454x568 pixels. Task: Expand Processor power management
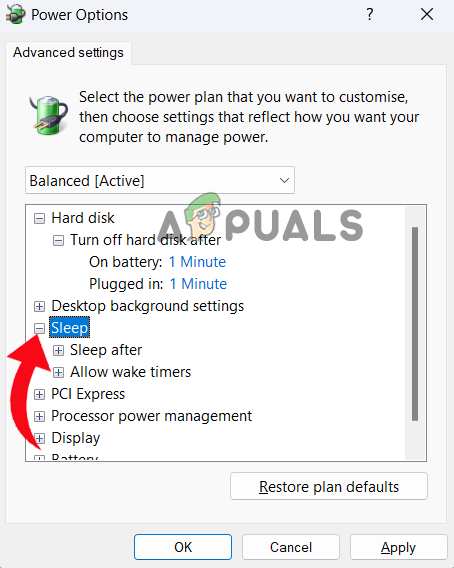tap(39, 417)
